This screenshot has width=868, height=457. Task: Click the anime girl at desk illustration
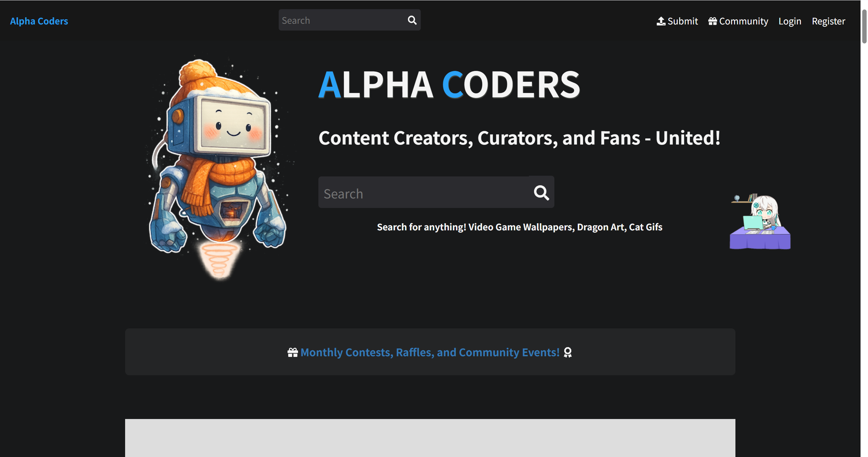[760, 222]
